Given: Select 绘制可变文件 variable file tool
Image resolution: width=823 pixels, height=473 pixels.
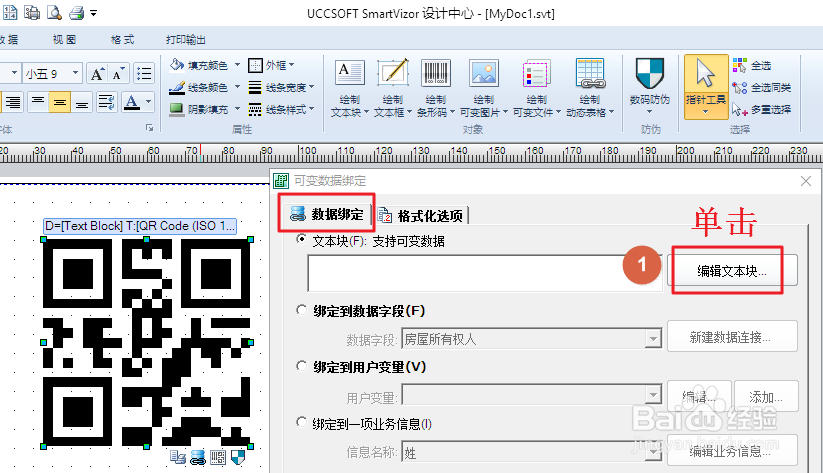Looking at the screenshot, I should coord(537,88).
